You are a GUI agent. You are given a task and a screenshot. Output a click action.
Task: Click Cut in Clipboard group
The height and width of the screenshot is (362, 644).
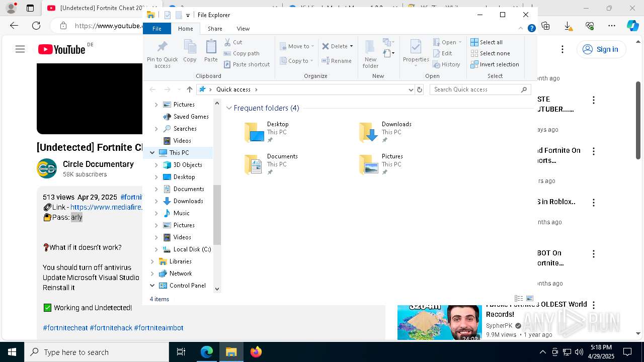[x=233, y=42]
